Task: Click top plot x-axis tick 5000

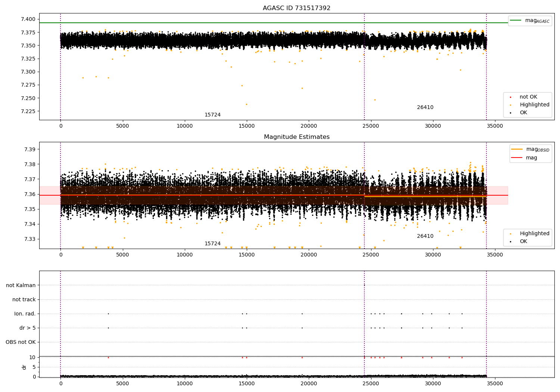Action: [x=122, y=126]
